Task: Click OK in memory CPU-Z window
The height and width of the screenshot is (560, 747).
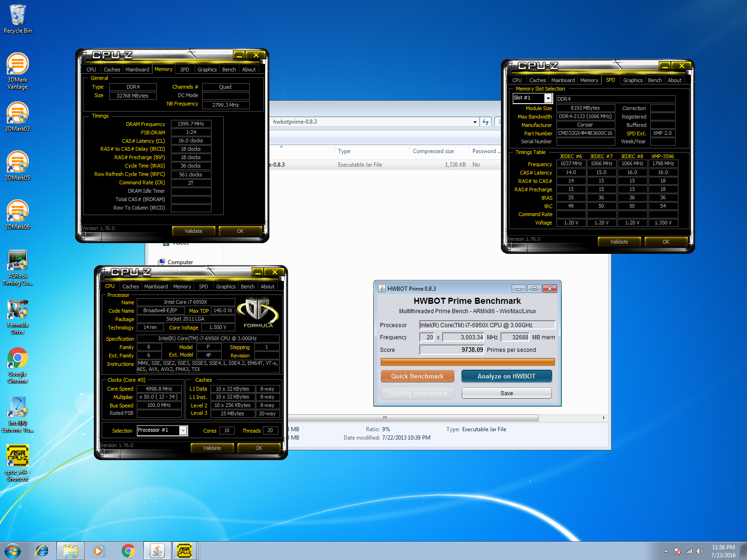Action: pos(240,231)
